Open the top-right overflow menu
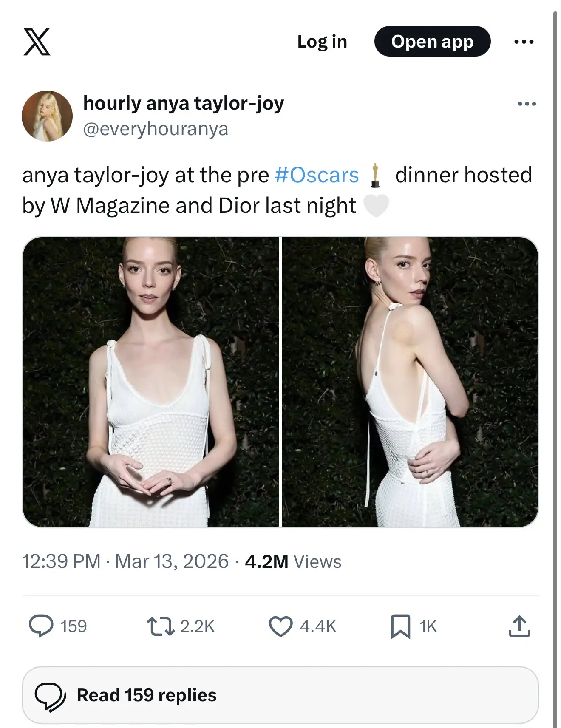Image resolution: width=561 pixels, height=728 pixels. [524, 41]
